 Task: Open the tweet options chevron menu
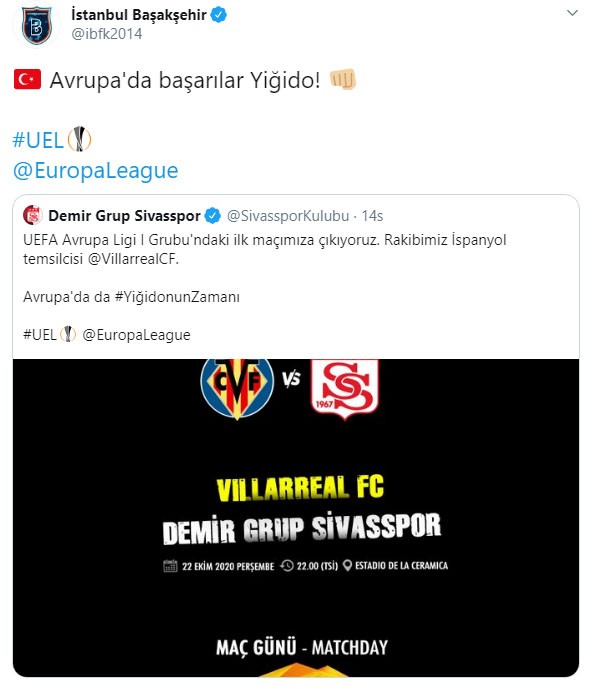point(572,13)
